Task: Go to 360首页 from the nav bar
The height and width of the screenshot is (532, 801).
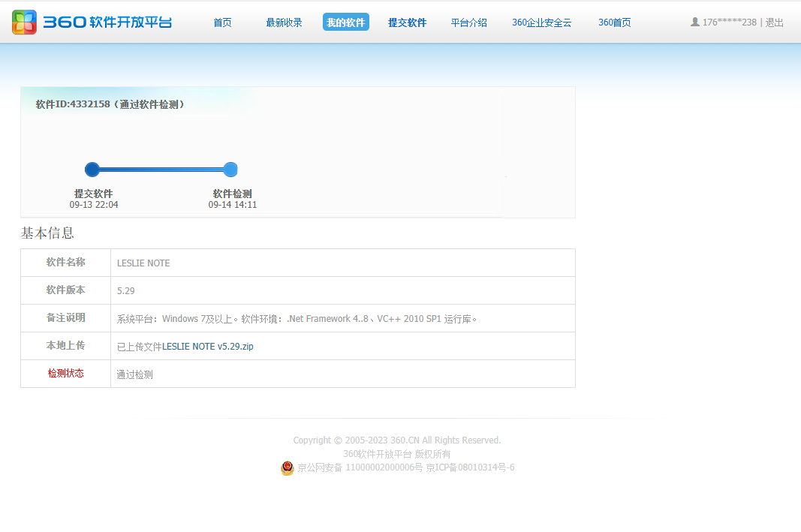Action: [615, 23]
